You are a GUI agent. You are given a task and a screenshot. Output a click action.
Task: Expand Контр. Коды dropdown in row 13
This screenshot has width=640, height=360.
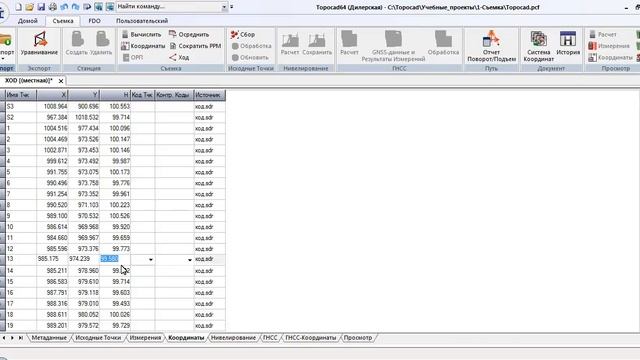[190, 260]
